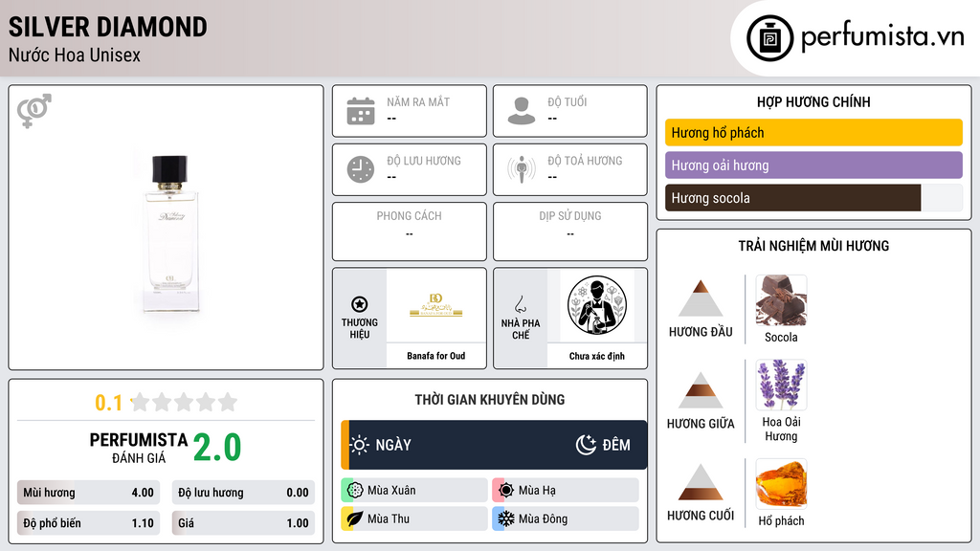The height and width of the screenshot is (551, 980).
Task: Click the Hương socola brown bar
Action: click(792, 198)
